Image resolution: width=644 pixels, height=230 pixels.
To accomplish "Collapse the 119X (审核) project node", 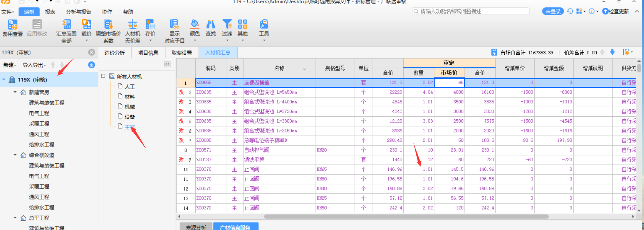I will (x=4, y=79).
